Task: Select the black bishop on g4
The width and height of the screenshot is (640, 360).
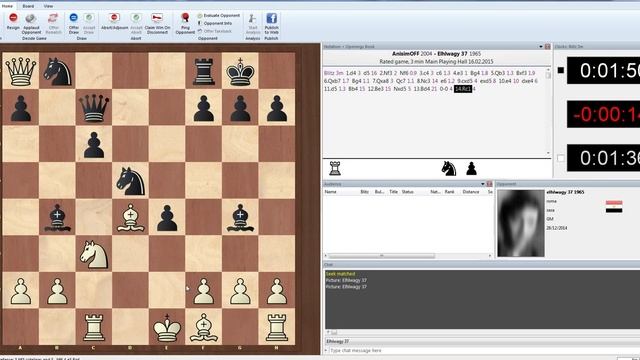Action: tap(240, 217)
